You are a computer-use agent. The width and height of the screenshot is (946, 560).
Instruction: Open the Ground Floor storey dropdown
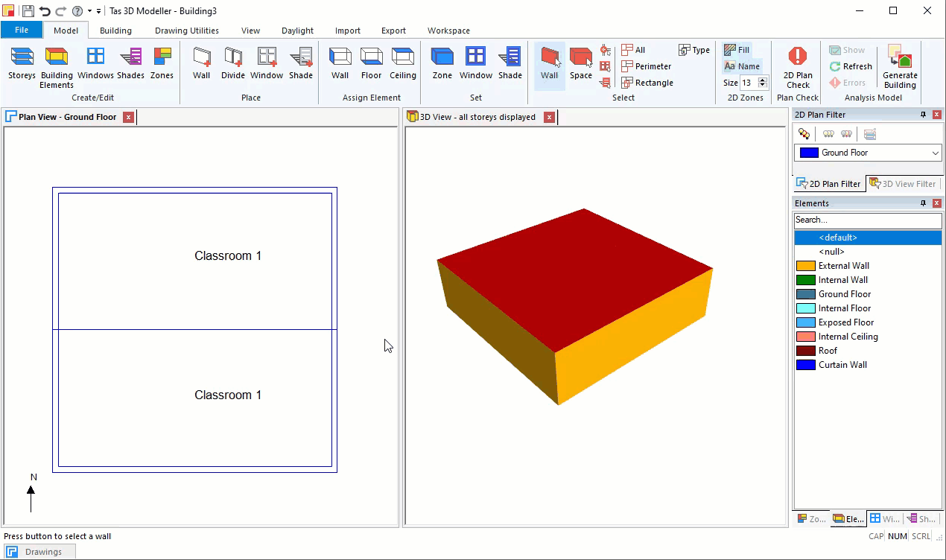click(868, 153)
